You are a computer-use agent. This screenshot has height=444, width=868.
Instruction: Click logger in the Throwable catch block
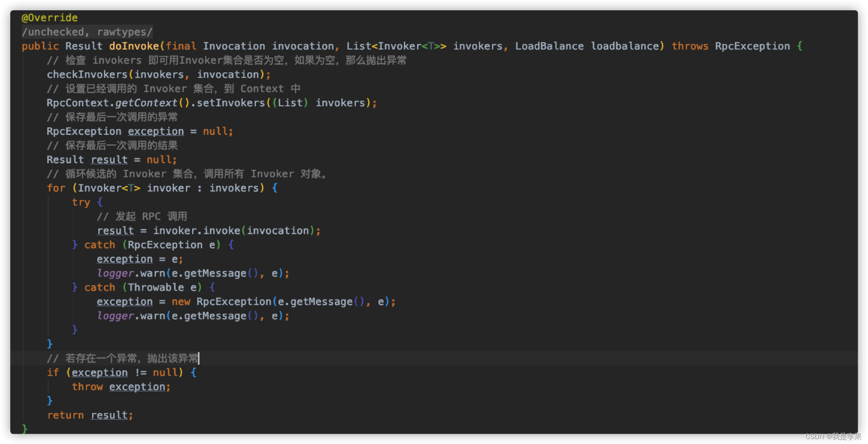pyautogui.click(x=115, y=316)
